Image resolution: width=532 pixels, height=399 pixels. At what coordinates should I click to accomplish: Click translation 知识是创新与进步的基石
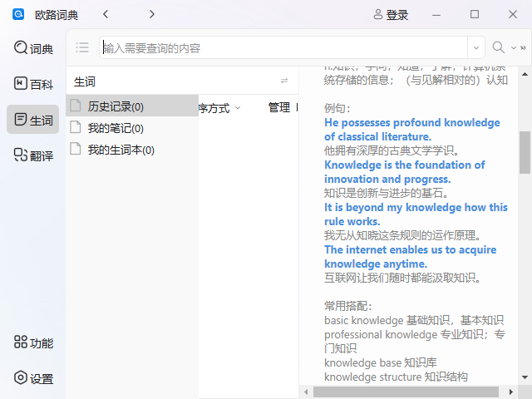(x=386, y=193)
